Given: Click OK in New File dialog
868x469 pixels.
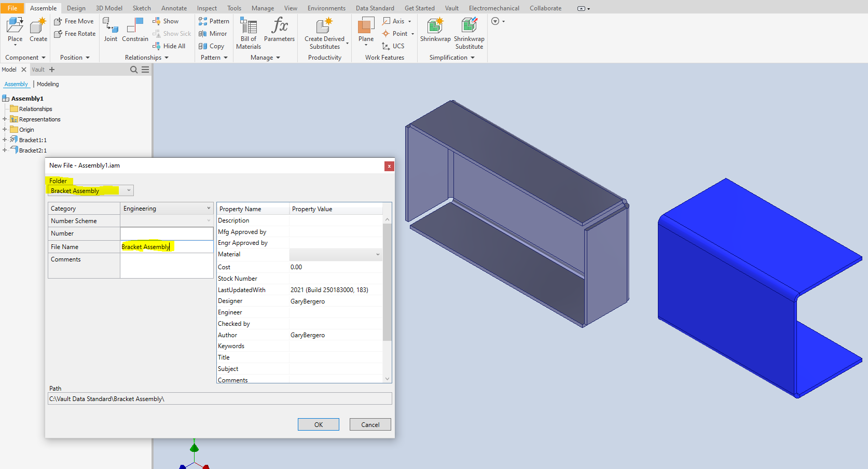Looking at the screenshot, I should 319,424.
